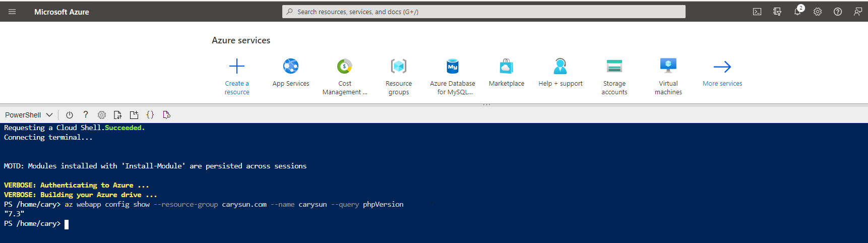Click the Cloud Shell pane resize handle dots
Image resolution: width=868 pixels, height=243 pixels.
click(x=486, y=105)
